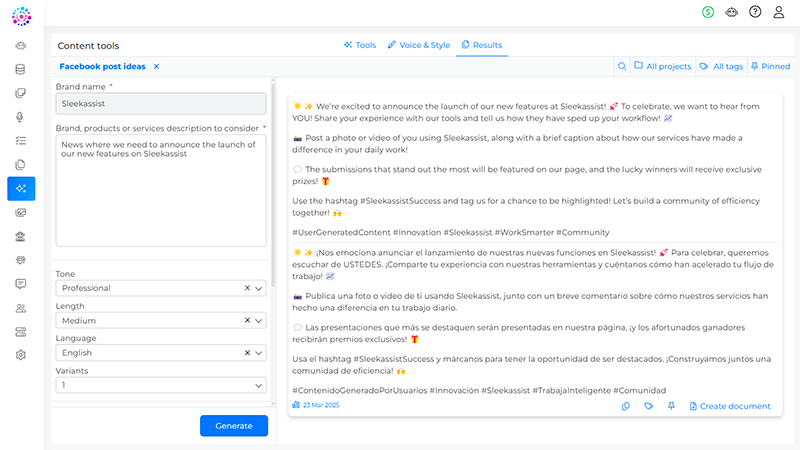
Task: Clear the Professional tone selection
Action: 247,288
